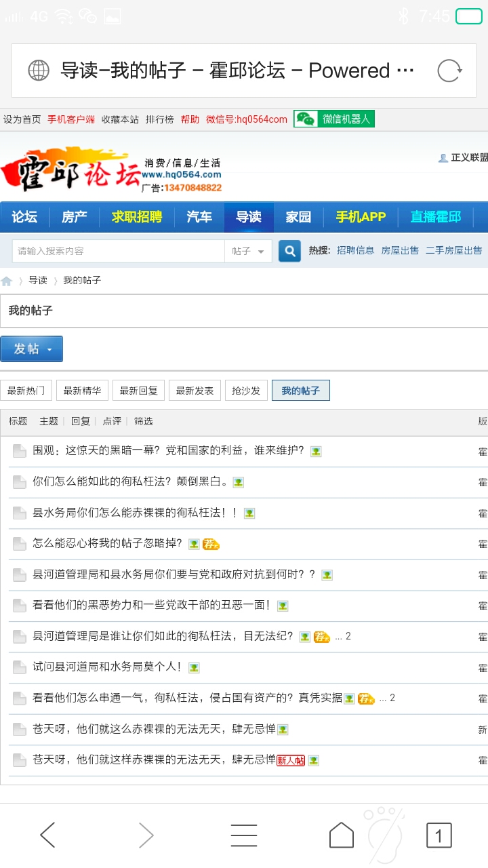Click the 霍邱论坛 site logo
488x868 pixels.
coord(71,170)
